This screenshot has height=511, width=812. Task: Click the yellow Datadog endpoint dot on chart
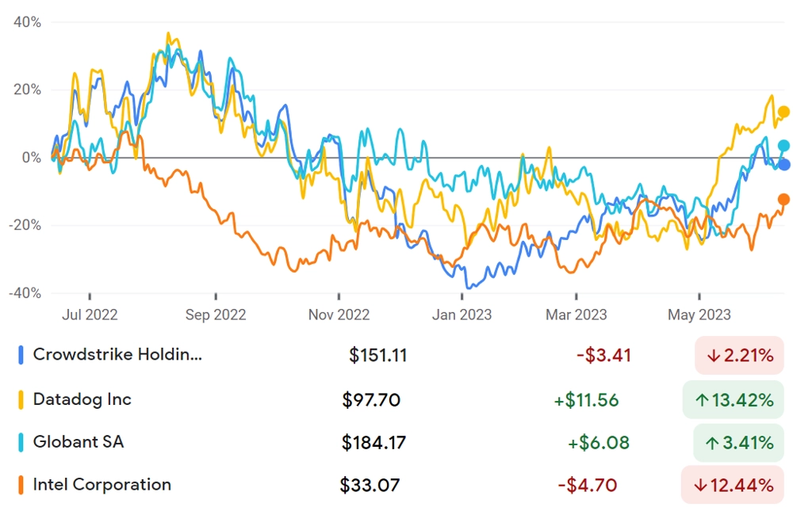tap(783, 112)
